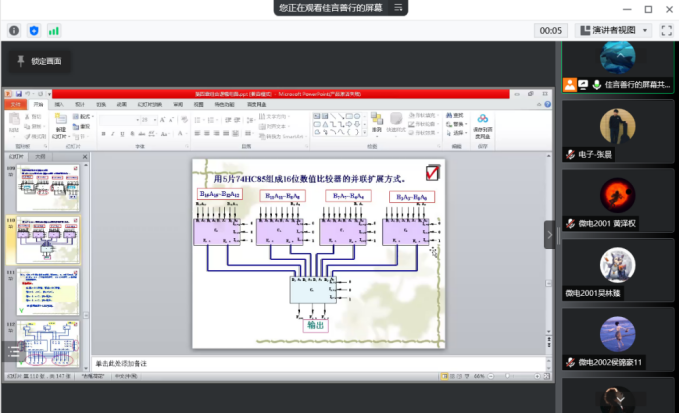Pin the screen with 锁定画面 button

click(x=39, y=62)
